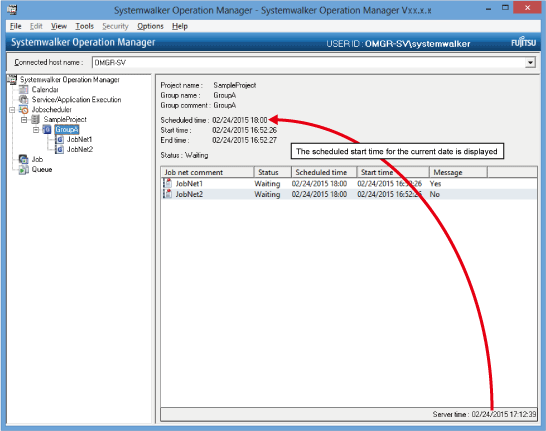Screen dimensions: 546x431
Task: Collapse the SampleProject tree node
Action: 24,119
